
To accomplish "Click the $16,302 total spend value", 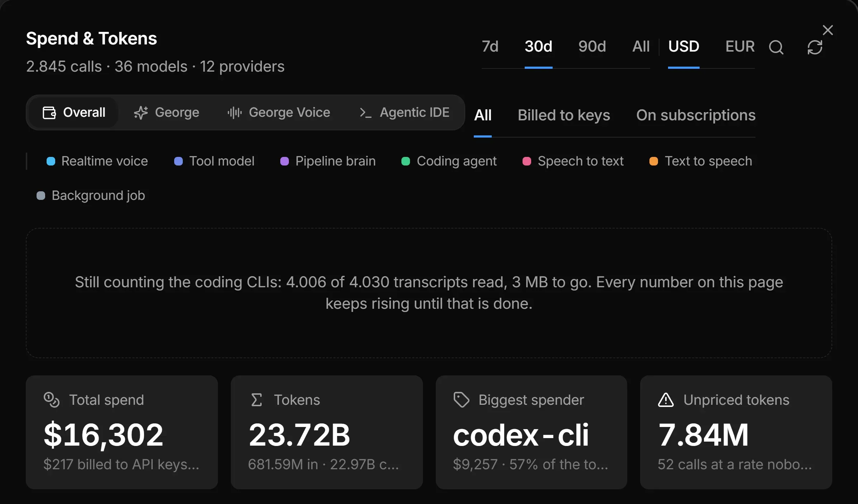I will click(x=103, y=435).
